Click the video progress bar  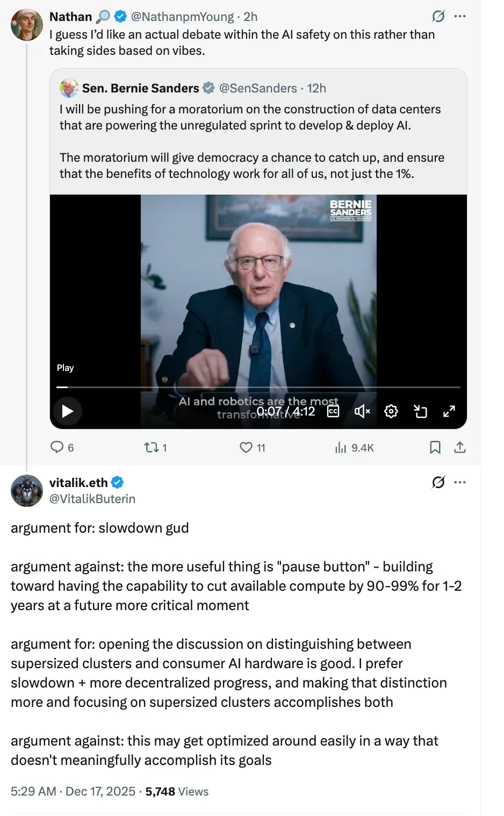258,387
